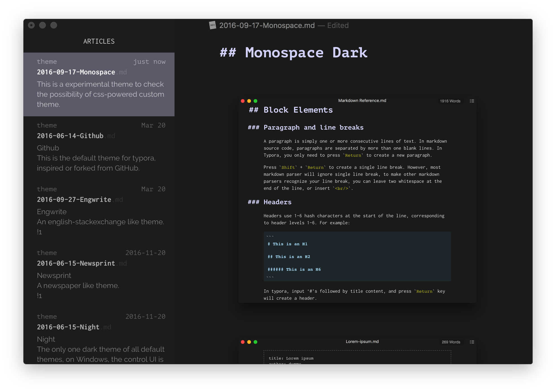The image size is (556, 392).
Task: Click the 'This is an H1' code line
Action: (x=288, y=244)
